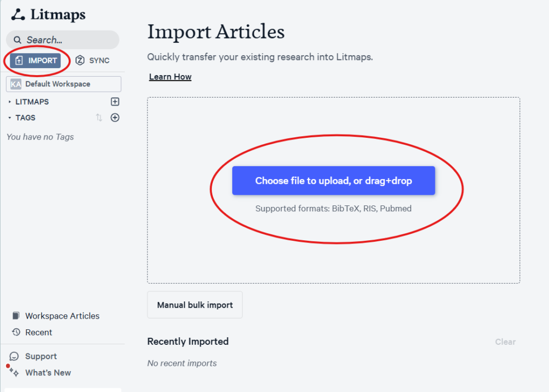Click the Litmaps logo icon
Image resolution: width=549 pixels, height=392 pixels.
[18, 14]
